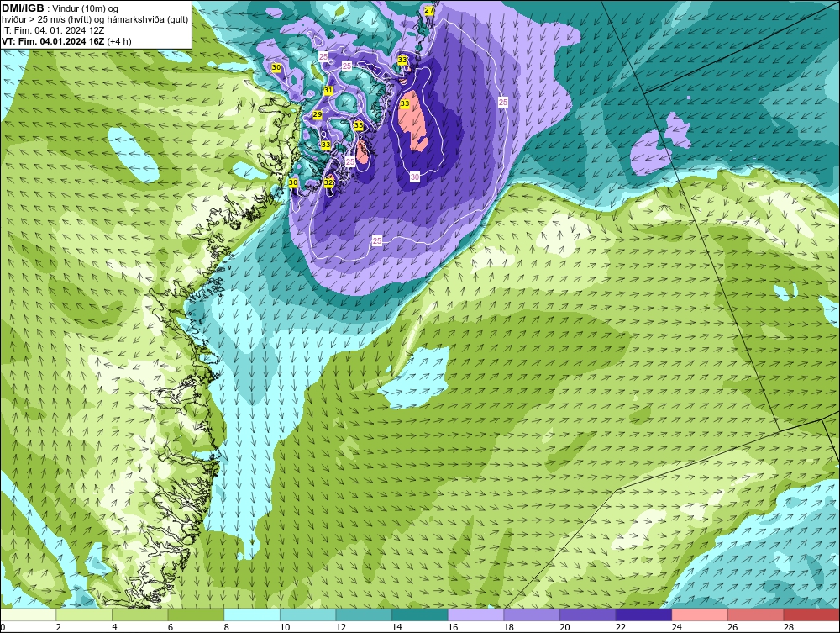The width and height of the screenshot is (840, 633).
Task: Pick the light lavender 16–18 legend swatch
Action: [x=475, y=615]
